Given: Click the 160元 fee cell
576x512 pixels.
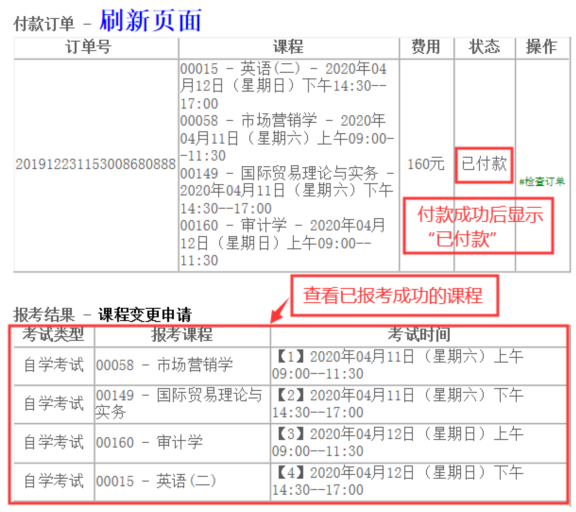Looking at the screenshot, I should 426,164.
